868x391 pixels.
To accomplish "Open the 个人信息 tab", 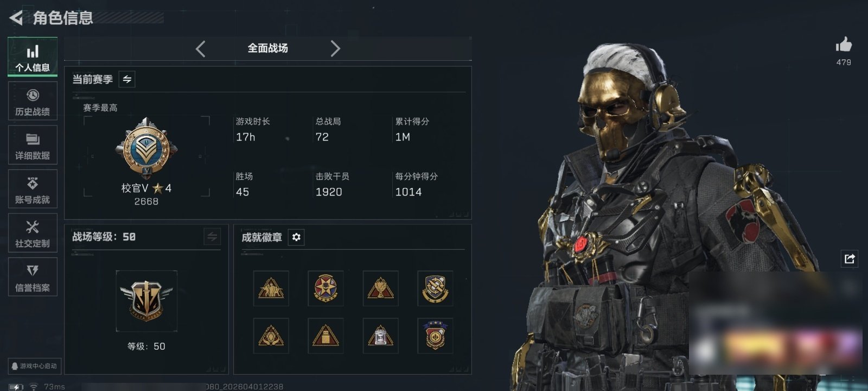I will tap(33, 56).
